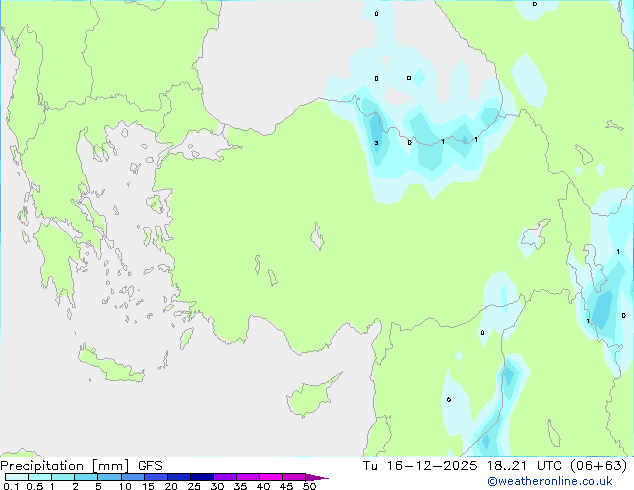634x490 pixels.
Task: Click the '0.5' legend label
Action: click(34, 486)
